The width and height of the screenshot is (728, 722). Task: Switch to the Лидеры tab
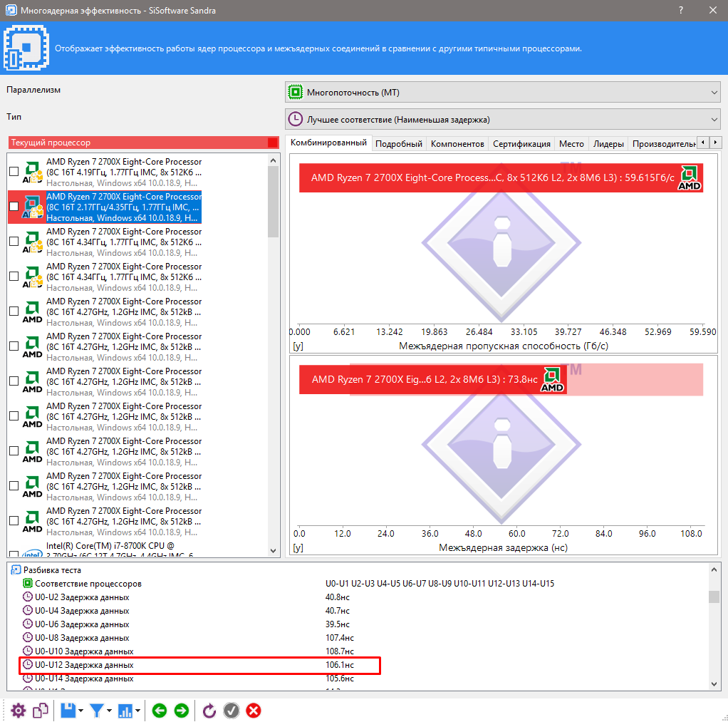coord(608,143)
